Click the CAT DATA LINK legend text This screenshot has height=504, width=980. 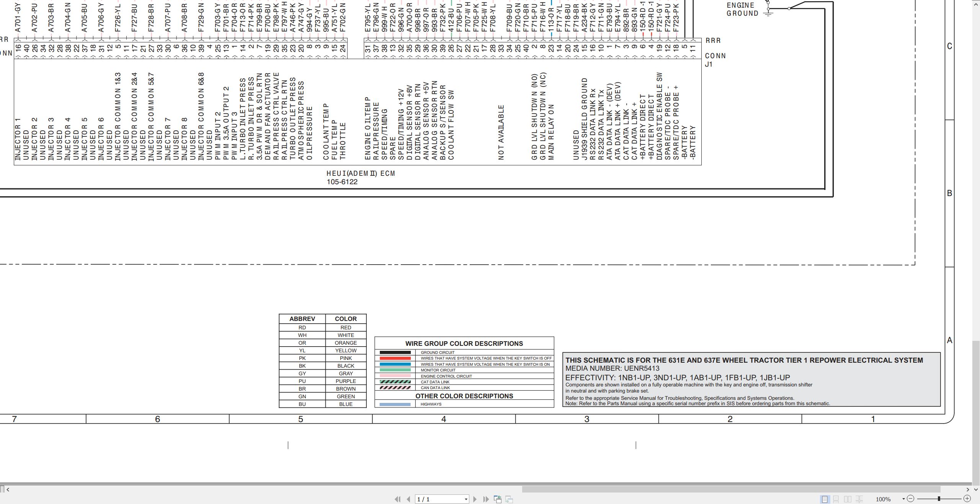[435, 382]
